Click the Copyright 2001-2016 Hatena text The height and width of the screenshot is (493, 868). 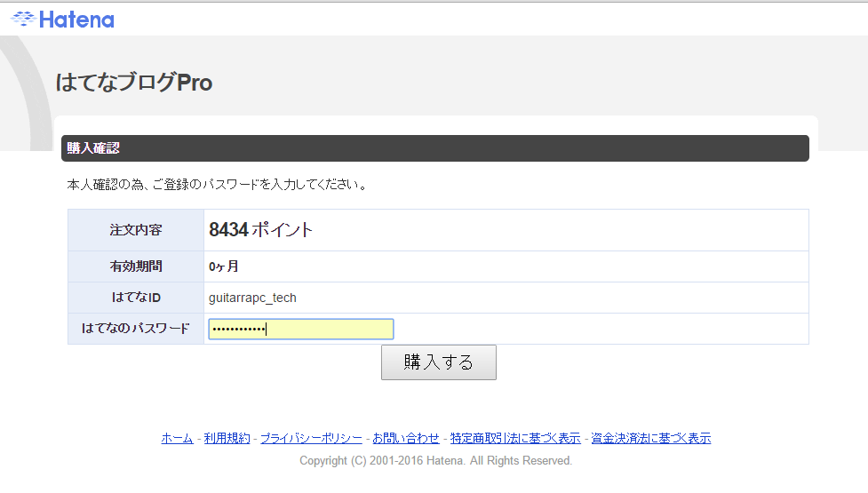(x=435, y=461)
